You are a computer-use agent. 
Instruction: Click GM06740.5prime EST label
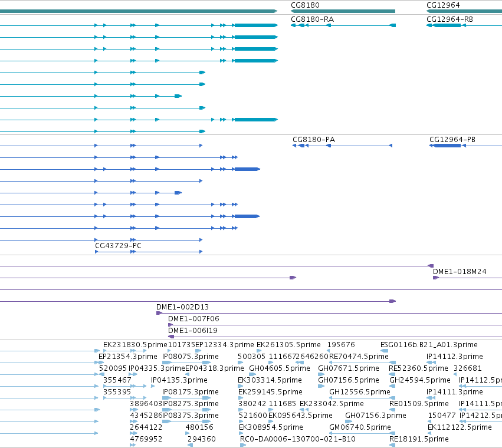[x=360, y=427]
